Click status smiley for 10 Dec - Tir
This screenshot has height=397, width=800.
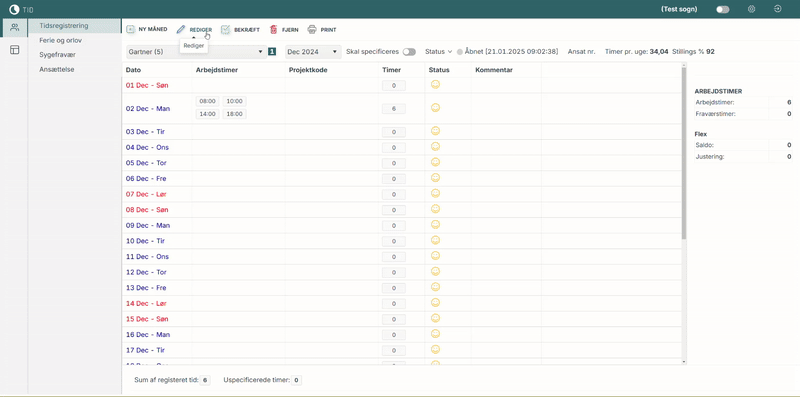435,240
